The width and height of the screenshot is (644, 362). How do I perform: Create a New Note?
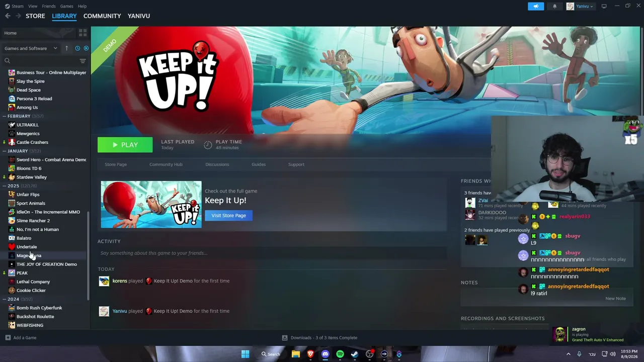[615, 299]
